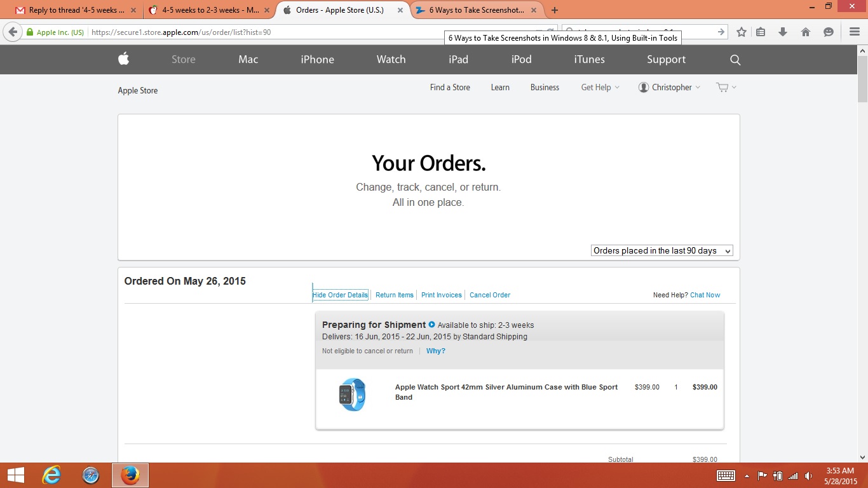Click the Apple logo in navigation bar
The width and height of the screenshot is (868, 488).
(x=123, y=59)
